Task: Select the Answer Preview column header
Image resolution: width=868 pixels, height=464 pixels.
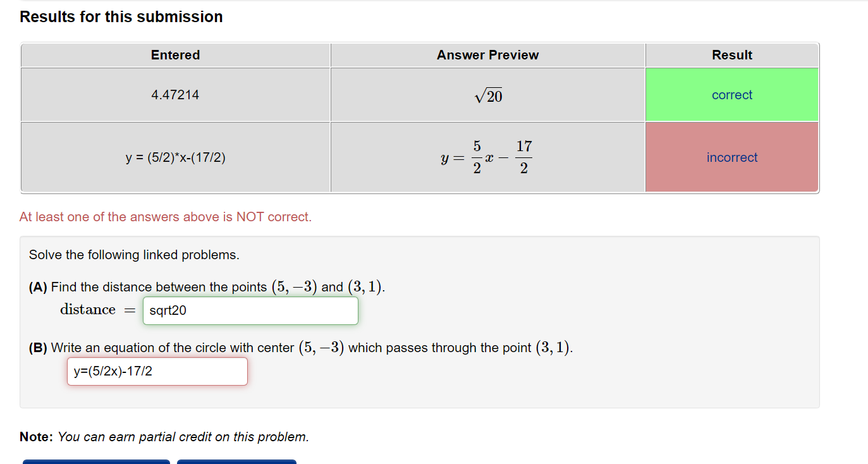Action: pyautogui.click(x=487, y=55)
